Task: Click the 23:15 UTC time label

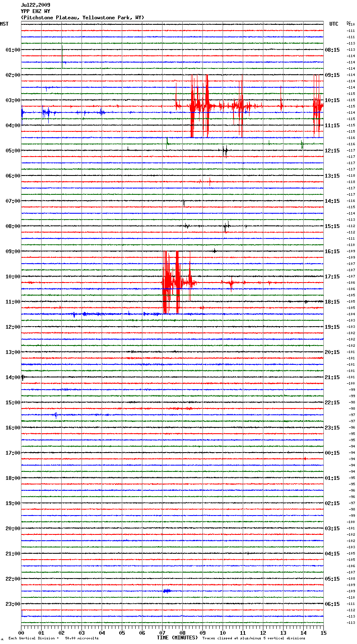Action: [332, 428]
